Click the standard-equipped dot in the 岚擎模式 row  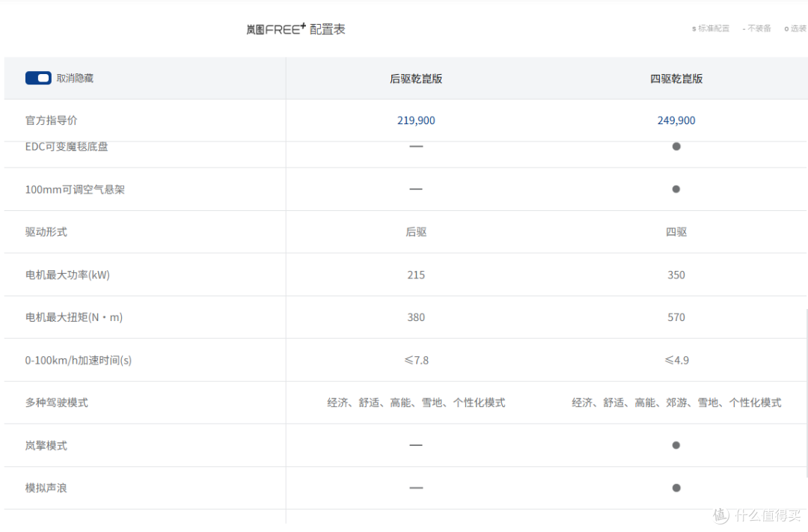pos(676,445)
